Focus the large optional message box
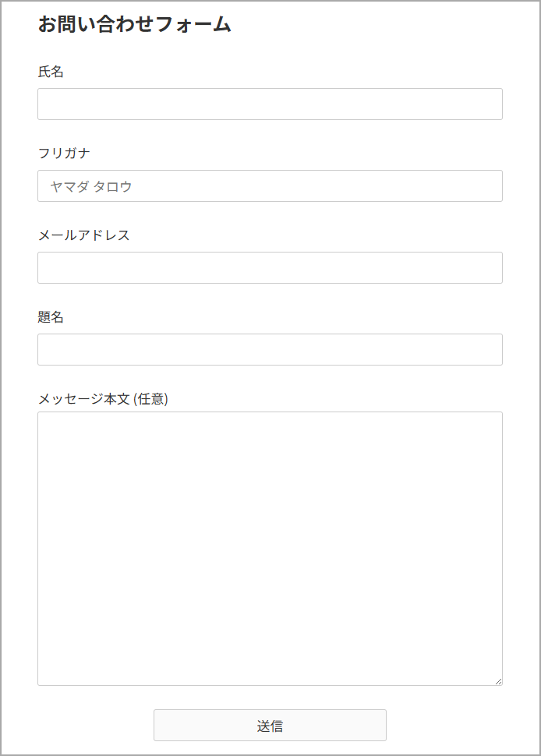 coord(270,548)
